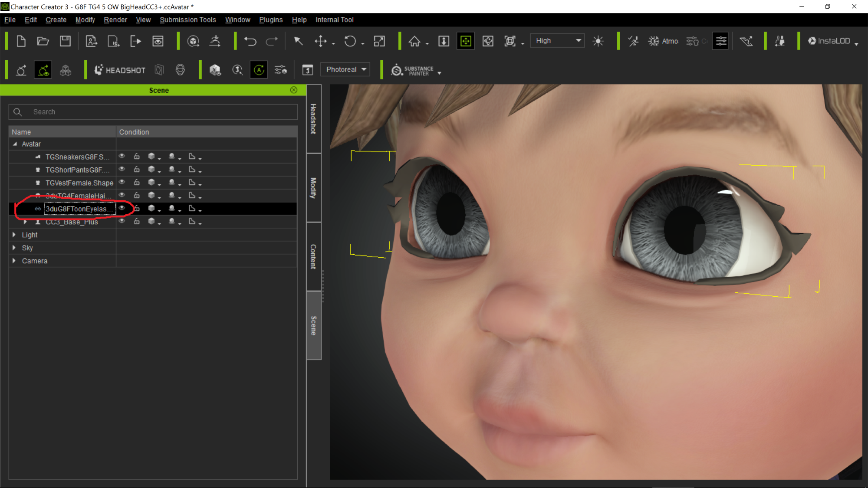Screen dimensions: 868x488
Task: Open a project with the folder icon
Action: coord(43,41)
